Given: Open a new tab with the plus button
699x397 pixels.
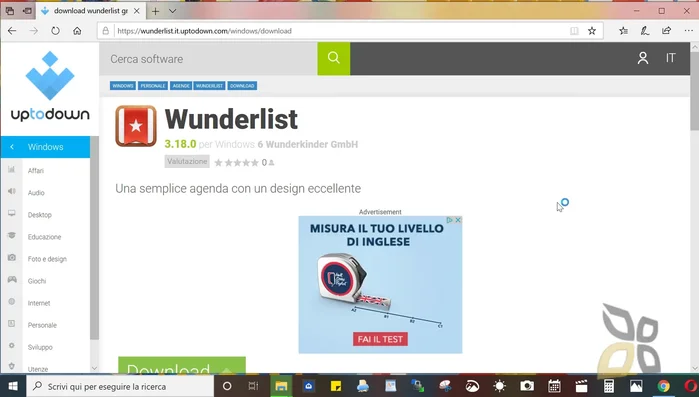Looking at the screenshot, I should [155, 11].
